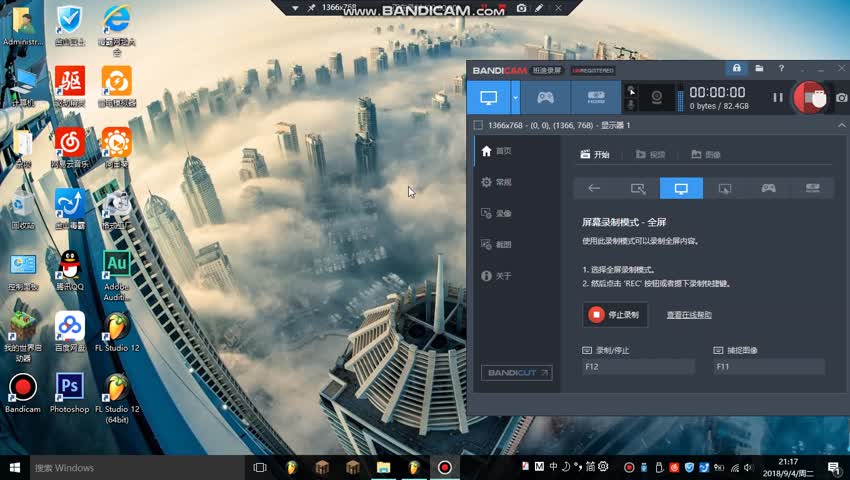This screenshot has height=480, width=850.
Task: Select rectangle area recording mode icon
Action: point(638,188)
